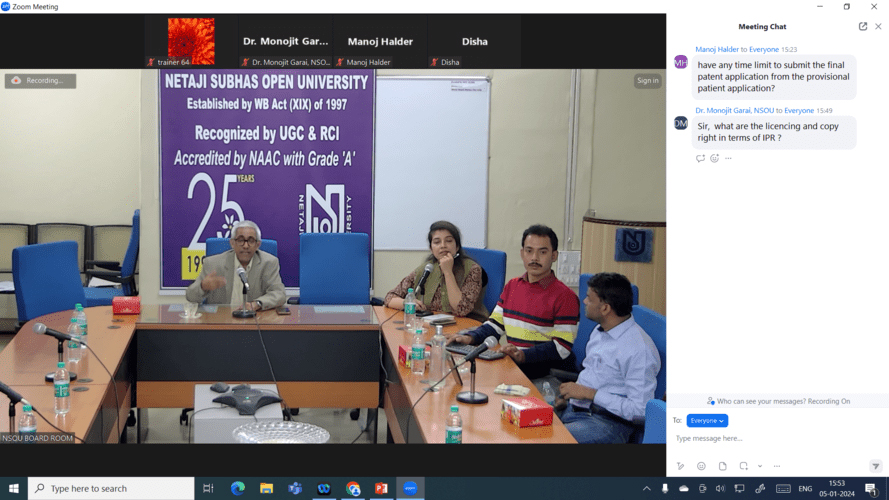The width and height of the screenshot is (889, 500).
Task: Click the taskbar search box
Action: click(x=111, y=488)
